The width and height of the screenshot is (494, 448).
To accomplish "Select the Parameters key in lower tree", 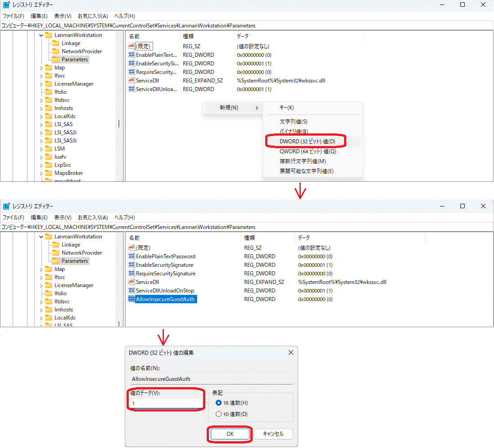I will pyautogui.click(x=75, y=261).
